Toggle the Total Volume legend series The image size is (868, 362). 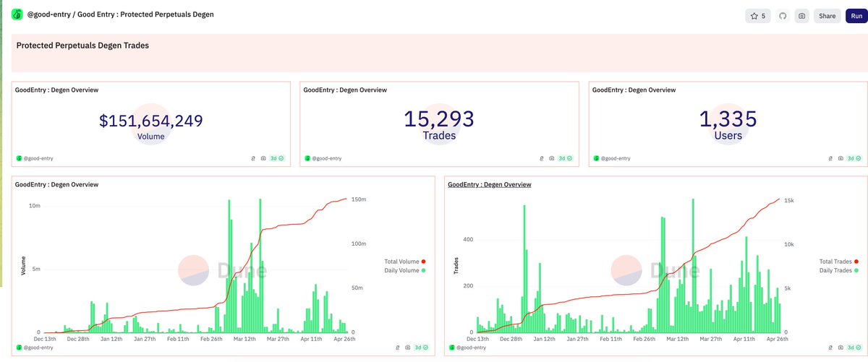404,261
